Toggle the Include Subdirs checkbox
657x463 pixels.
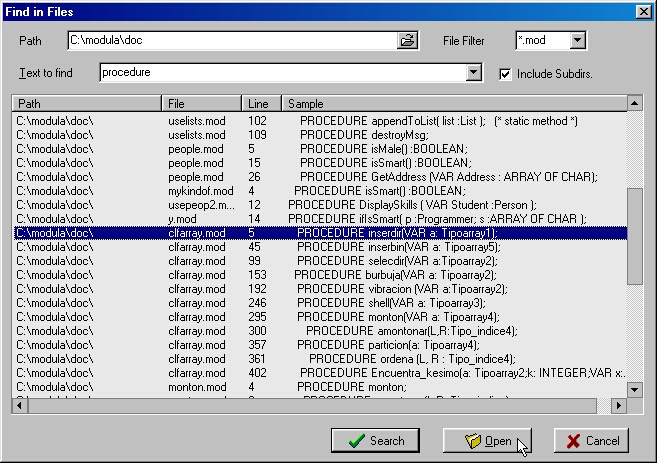click(505, 74)
